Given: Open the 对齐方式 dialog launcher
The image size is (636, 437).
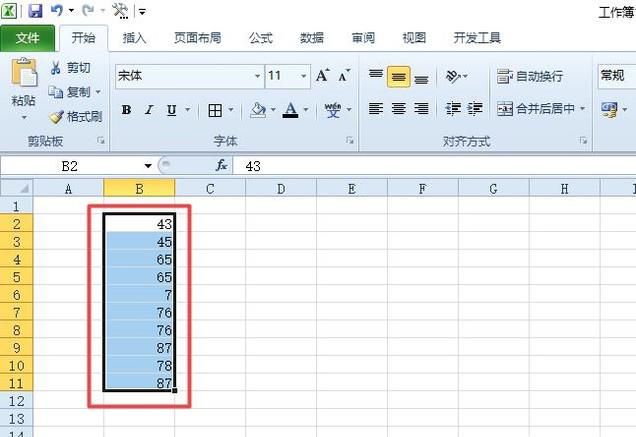Looking at the screenshot, I should pyautogui.click(x=583, y=140).
